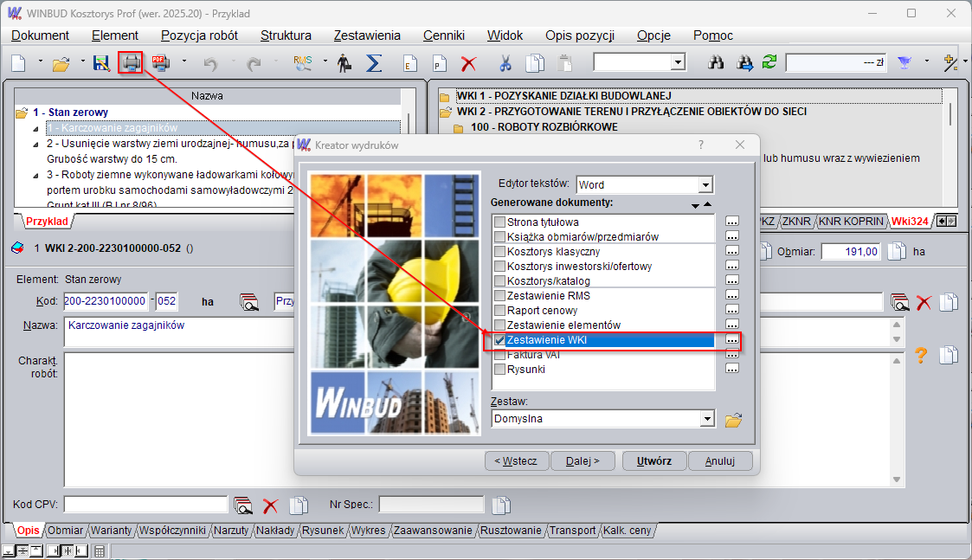The width and height of the screenshot is (972, 560).
Task: Move selected document down arrow
Action: pos(695,205)
